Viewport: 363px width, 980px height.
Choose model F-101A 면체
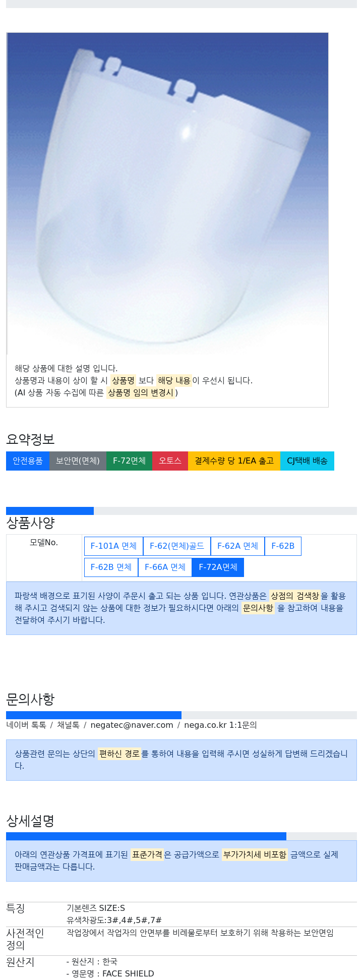[113, 546]
